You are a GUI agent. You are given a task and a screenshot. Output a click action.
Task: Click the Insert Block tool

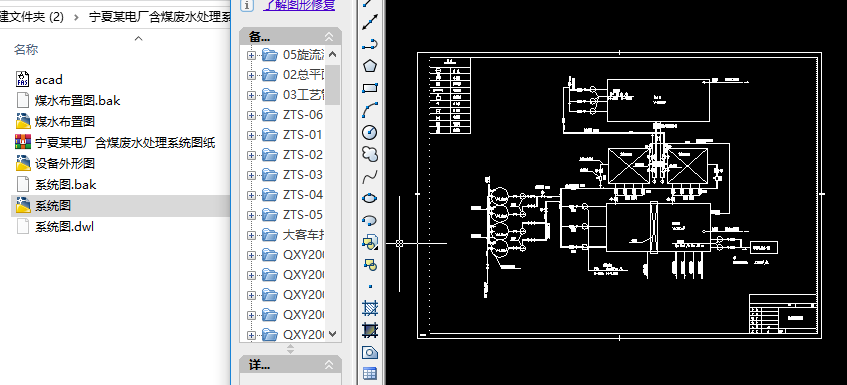coord(370,242)
